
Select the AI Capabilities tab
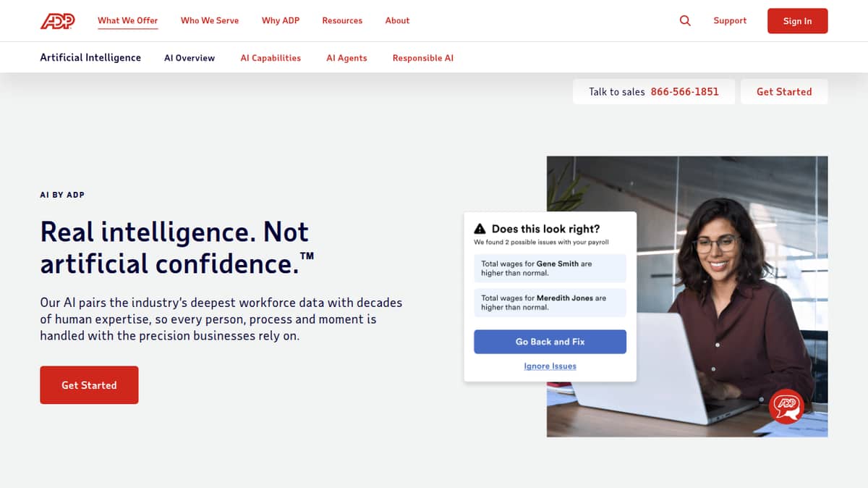pyautogui.click(x=271, y=58)
